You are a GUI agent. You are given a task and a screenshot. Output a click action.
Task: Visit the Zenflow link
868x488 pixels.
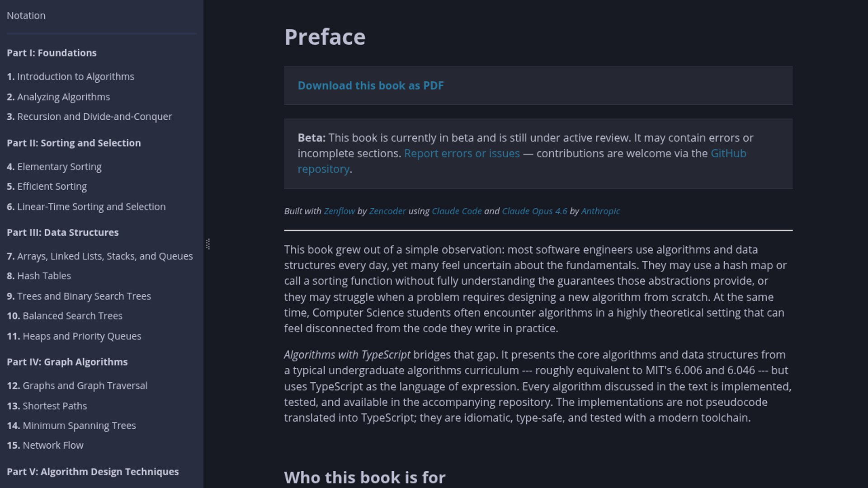(339, 211)
